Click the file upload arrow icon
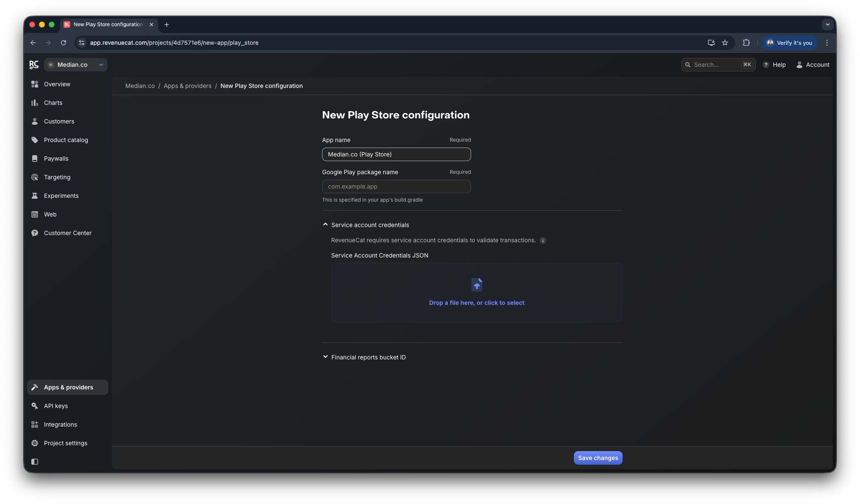This screenshot has height=504, width=860. pyautogui.click(x=477, y=285)
